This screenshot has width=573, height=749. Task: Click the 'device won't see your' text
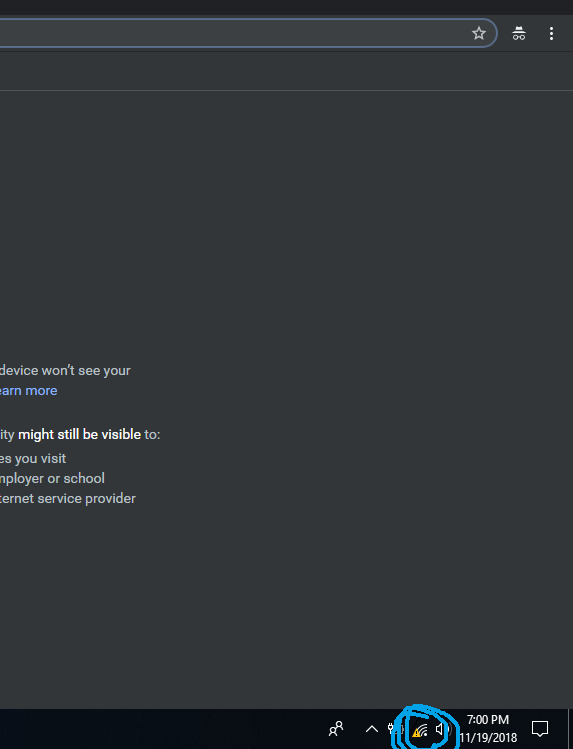(65, 371)
